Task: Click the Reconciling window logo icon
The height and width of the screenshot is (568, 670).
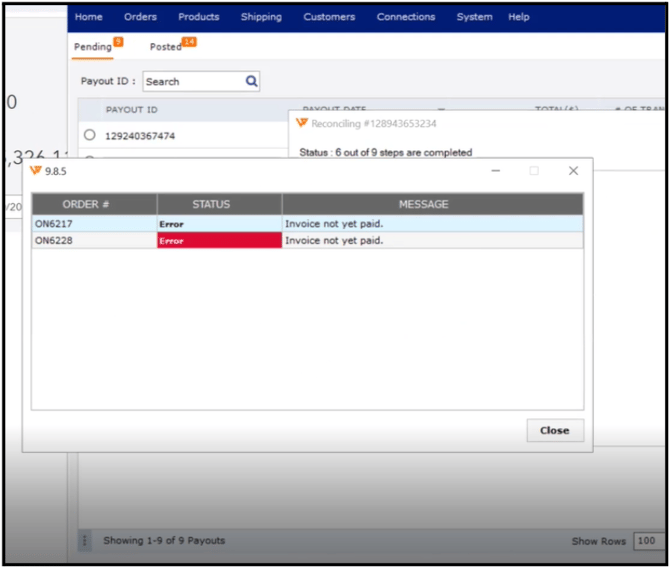Action: (x=301, y=123)
